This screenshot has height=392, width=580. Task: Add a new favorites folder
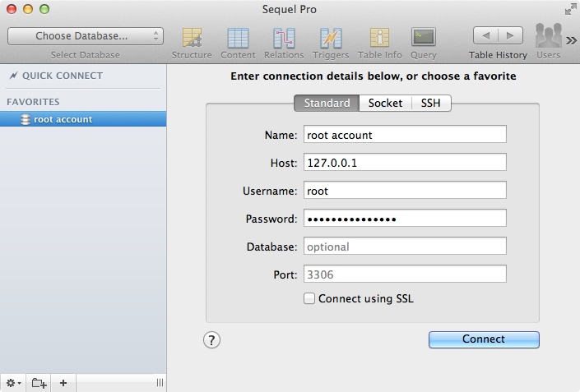click(39, 383)
